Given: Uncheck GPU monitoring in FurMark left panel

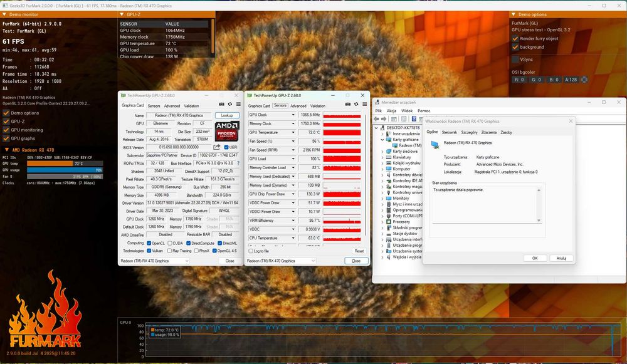Looking at the screenshot, I should (6, 130).
